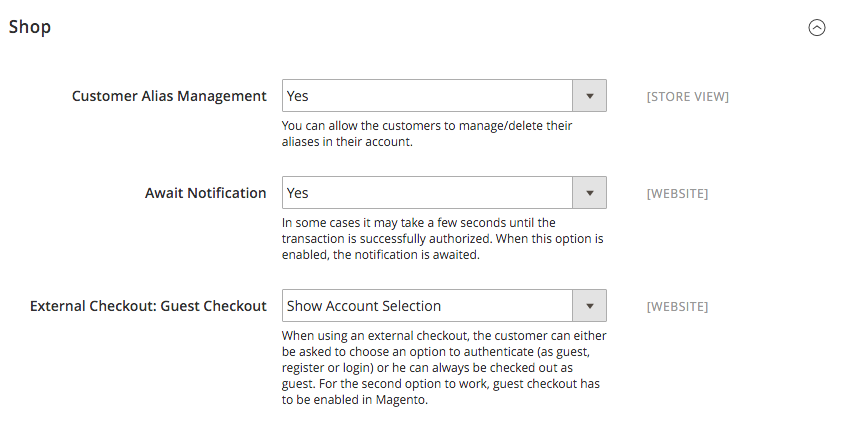Screen dimensions: 856x435
Task: Click the [STORE VIEW] scope label
Action: tap(687, 97)
